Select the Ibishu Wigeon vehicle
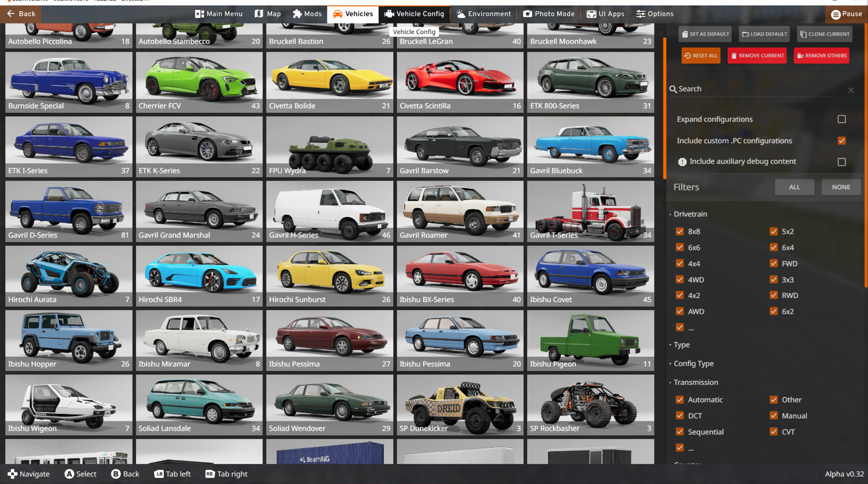The width and height of the screenshot is (868, 484). pyautogui.click(x=69, y=405)
